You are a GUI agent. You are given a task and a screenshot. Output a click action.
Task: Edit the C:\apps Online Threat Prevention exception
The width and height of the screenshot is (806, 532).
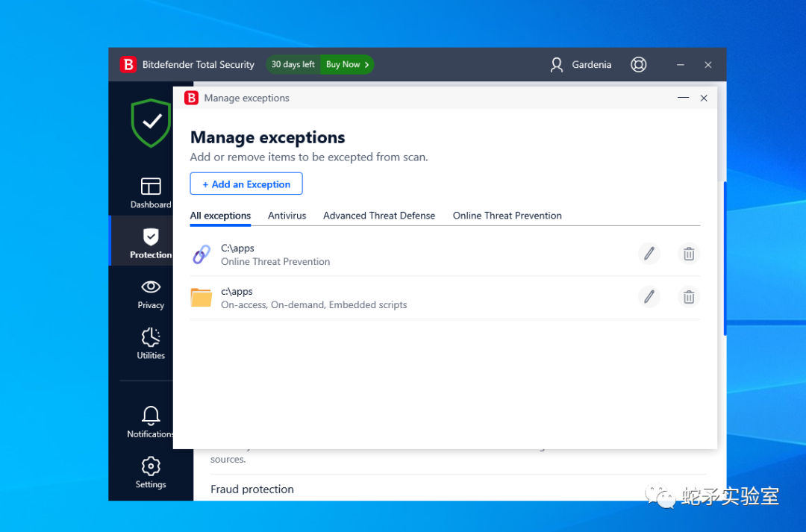click(649, 254)
